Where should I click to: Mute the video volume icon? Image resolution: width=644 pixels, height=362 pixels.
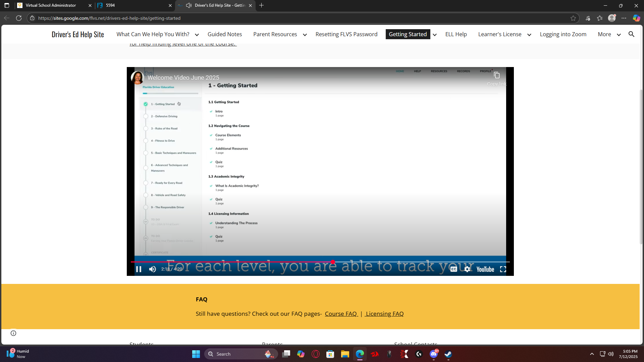point(153,269)
